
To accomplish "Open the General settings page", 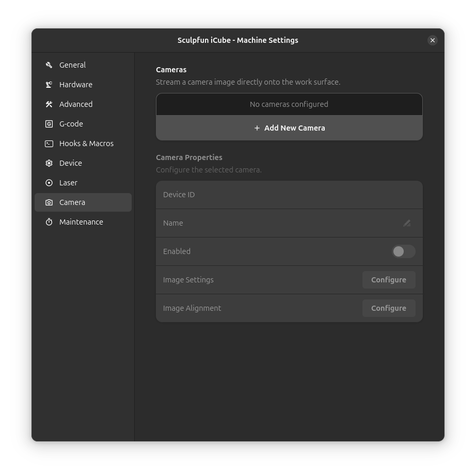I will [x=72, y=65].
